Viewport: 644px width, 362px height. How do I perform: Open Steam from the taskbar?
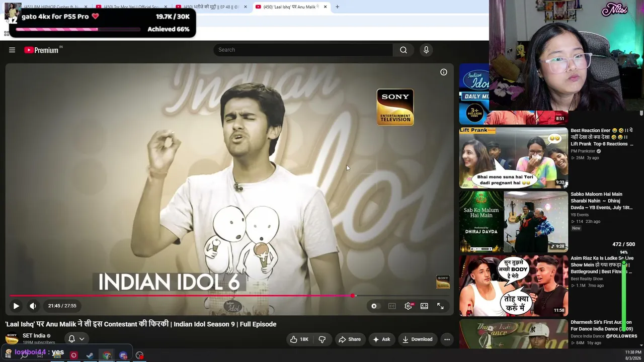click(x=90, y=355)
